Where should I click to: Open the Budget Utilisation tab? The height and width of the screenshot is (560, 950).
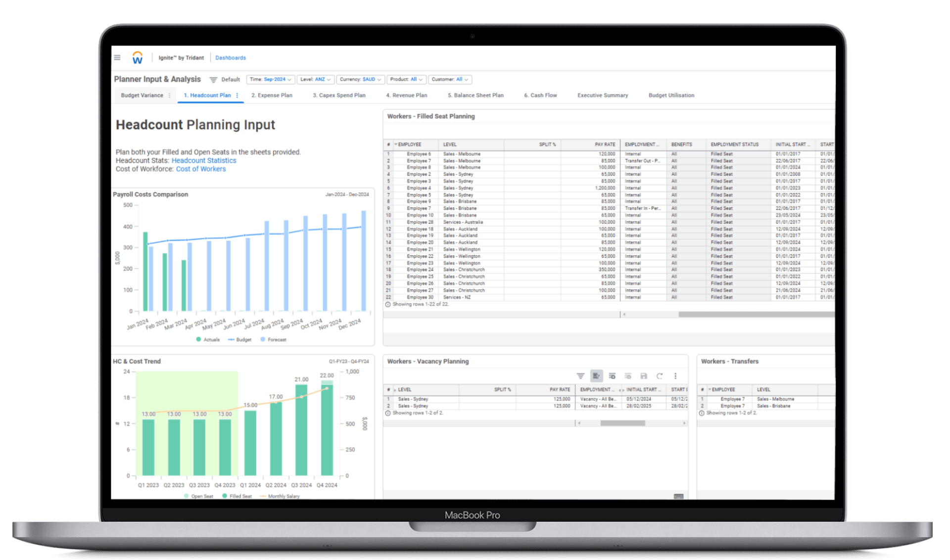point(671,95)
